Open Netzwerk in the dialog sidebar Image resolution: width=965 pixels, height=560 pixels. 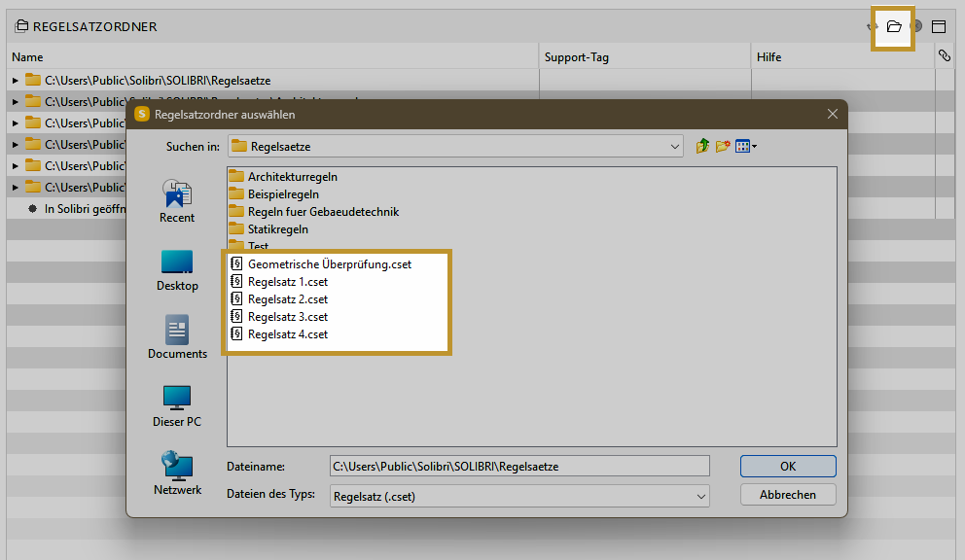(177, 473)
